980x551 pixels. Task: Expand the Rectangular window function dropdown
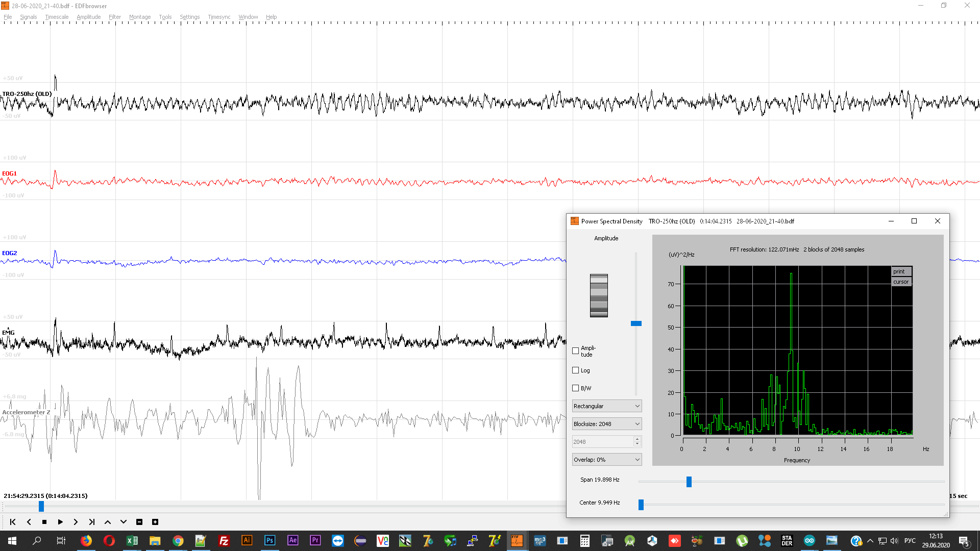pos(607,406)
